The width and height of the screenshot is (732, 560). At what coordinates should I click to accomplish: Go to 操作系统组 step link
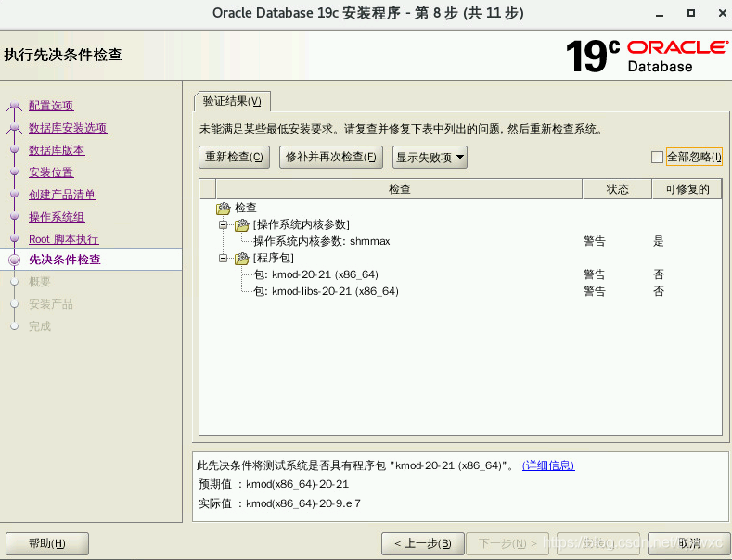[x=57, y=217]
